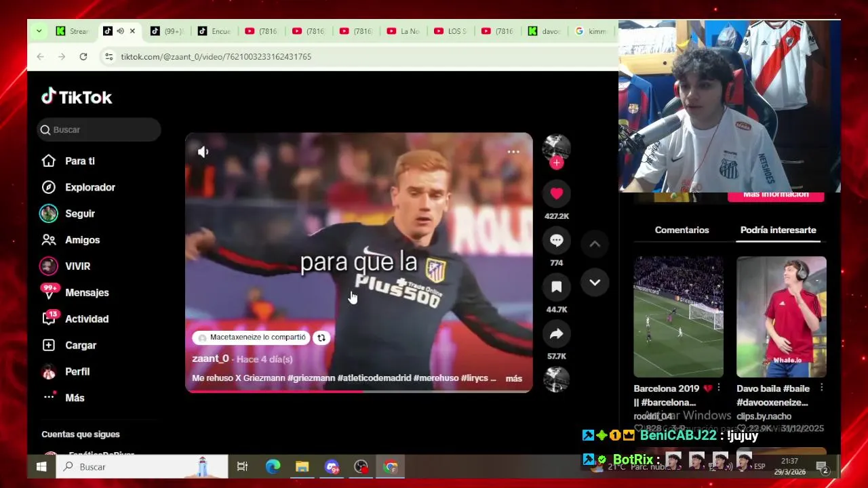Expand the caption with más
The height and width of the screenshot is (488, 868).
click(514, 379)
